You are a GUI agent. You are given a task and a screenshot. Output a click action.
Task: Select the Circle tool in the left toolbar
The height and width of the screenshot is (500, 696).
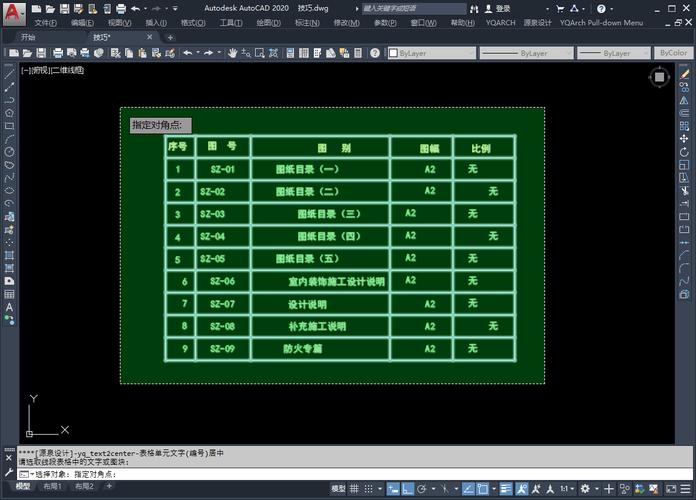tap(9, 152)
